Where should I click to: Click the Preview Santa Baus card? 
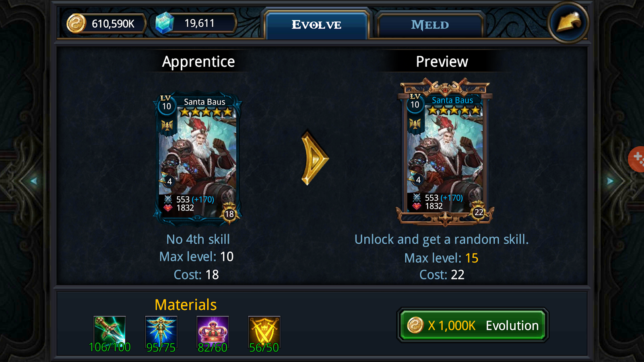445,153
